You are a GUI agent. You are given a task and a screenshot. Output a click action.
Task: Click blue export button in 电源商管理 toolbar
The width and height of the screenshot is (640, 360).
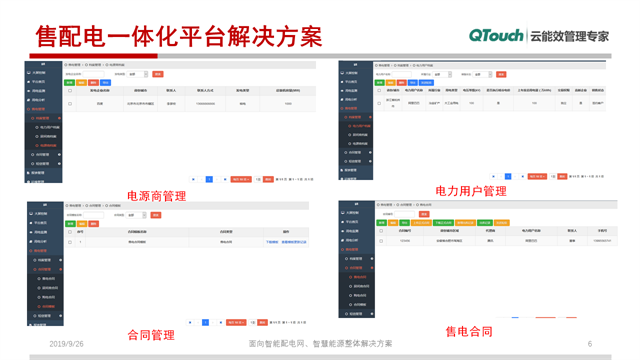105,82
